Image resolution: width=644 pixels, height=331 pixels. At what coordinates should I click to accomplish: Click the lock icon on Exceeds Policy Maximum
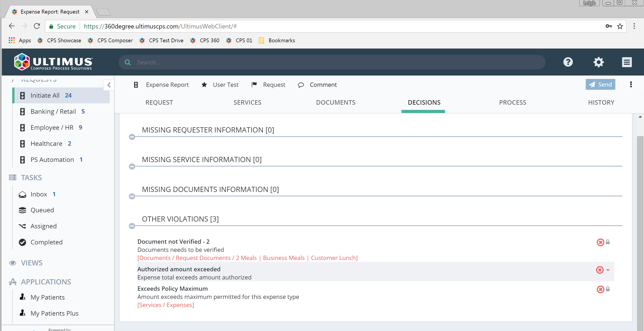coord(608,289)
